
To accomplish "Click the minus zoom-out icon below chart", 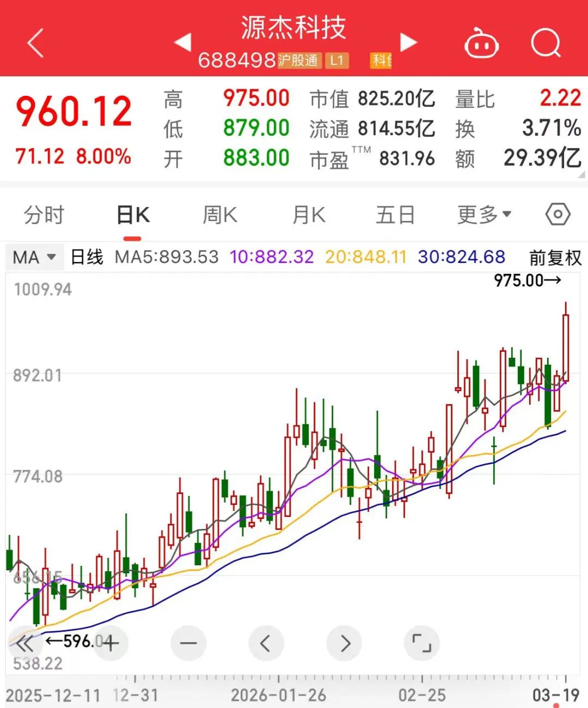I will tap(188, 643).
